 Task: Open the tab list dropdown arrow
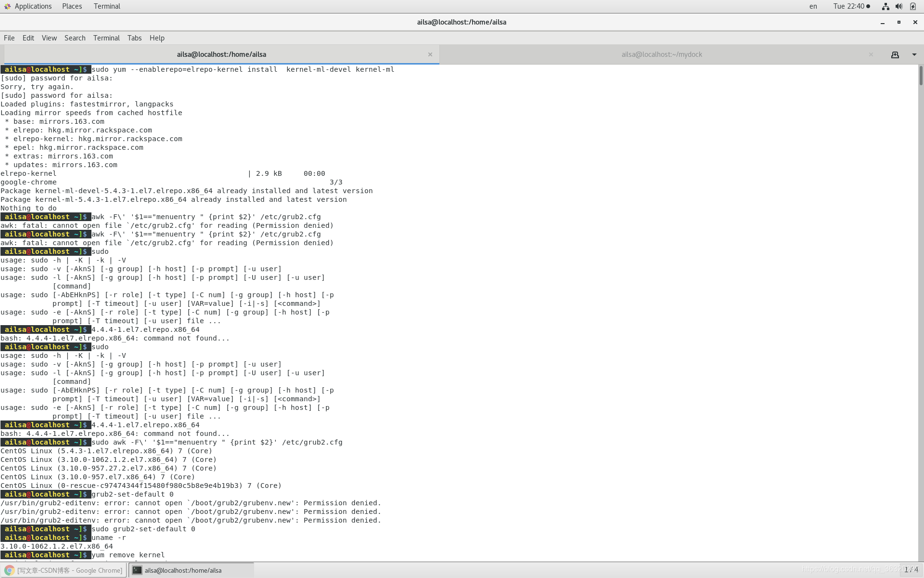(914, 55)
